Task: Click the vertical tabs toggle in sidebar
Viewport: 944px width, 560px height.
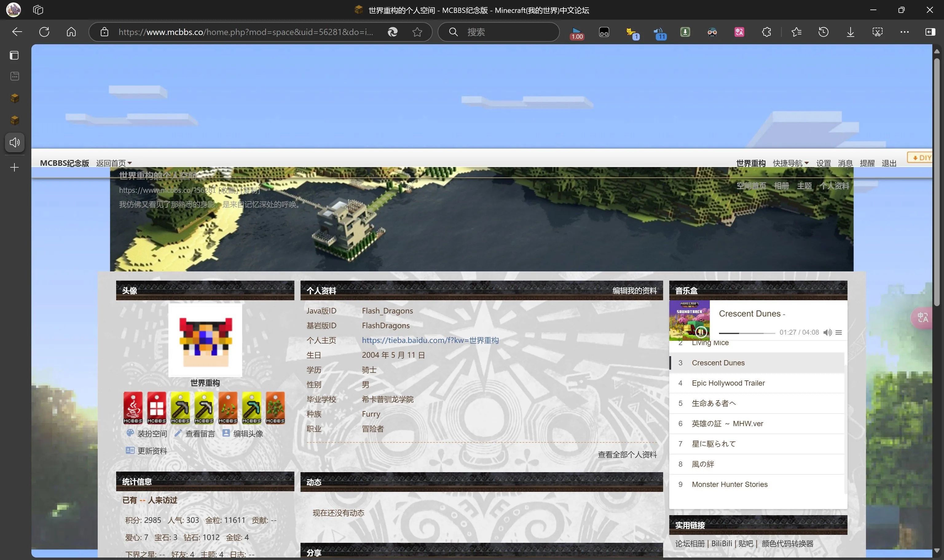Action: [x=14, y=56]
